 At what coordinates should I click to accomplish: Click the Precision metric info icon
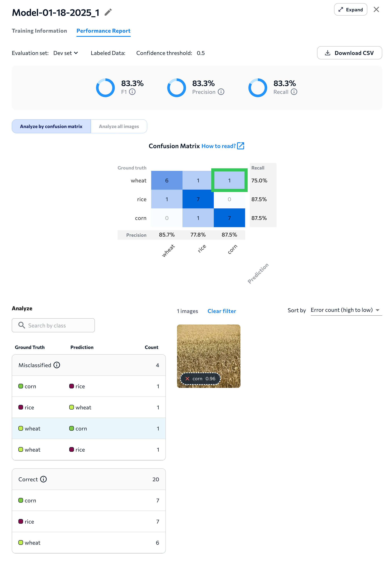221,92
